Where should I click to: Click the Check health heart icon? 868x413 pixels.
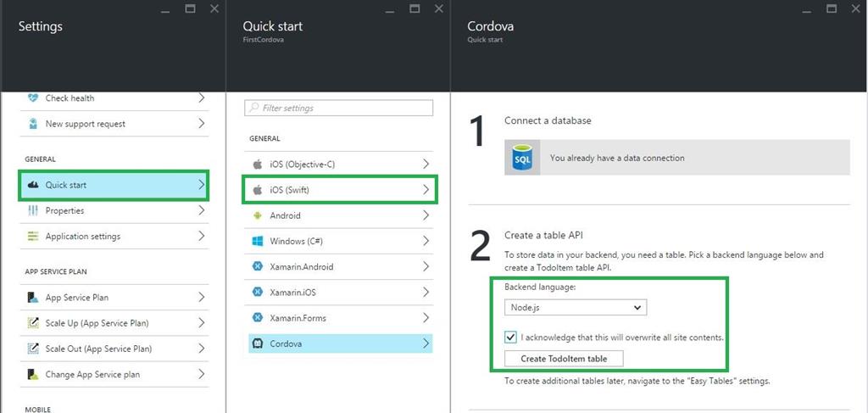[x=33, y=98]
